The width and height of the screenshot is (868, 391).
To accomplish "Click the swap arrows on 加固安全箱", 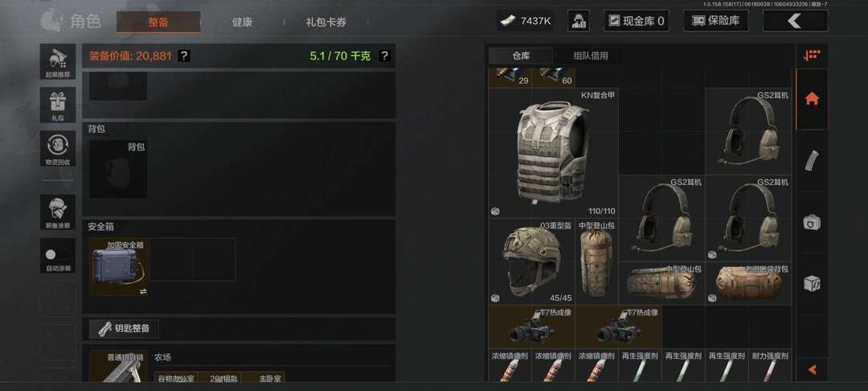I will 143,290.
